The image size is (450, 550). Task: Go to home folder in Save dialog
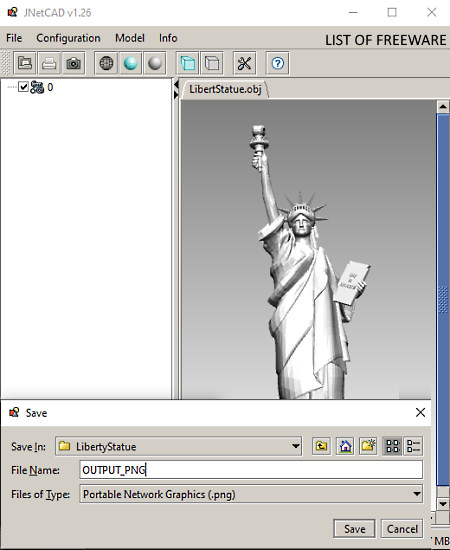[345, 446]
